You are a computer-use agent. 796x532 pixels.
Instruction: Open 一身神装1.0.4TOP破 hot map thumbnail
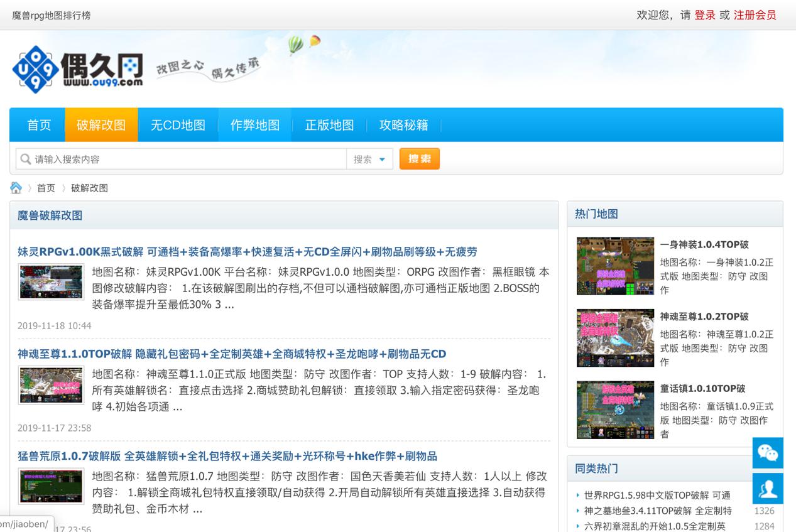click(x=615, y=266)
